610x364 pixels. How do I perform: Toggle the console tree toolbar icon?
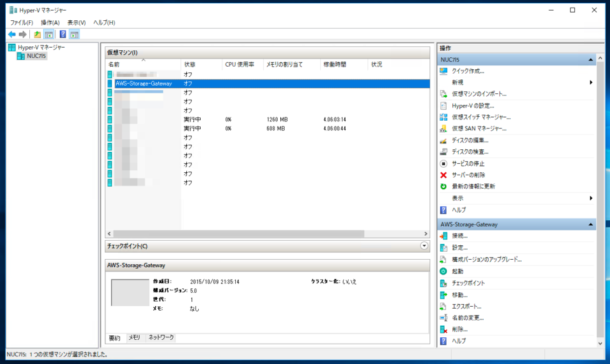[x=49, y=34]
